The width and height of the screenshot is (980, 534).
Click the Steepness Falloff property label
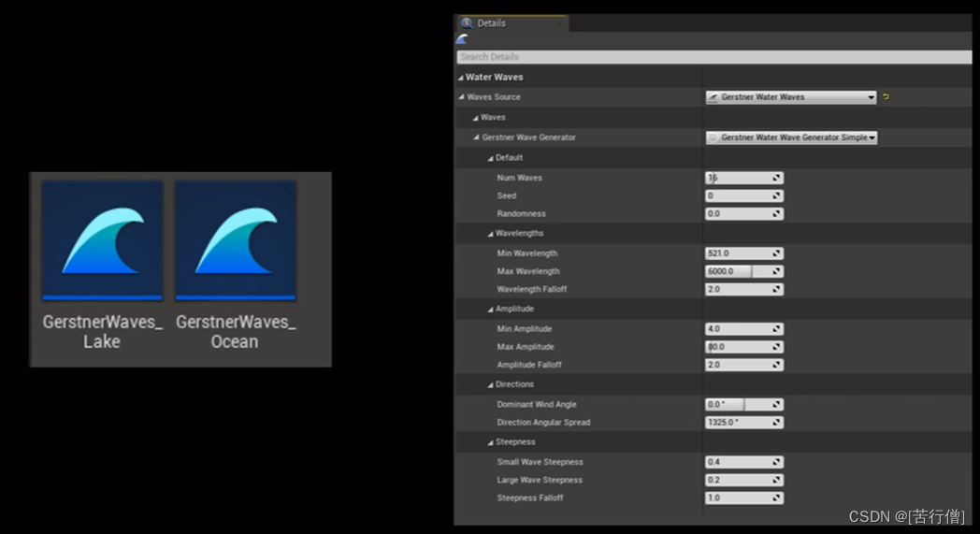click(530, 498)
